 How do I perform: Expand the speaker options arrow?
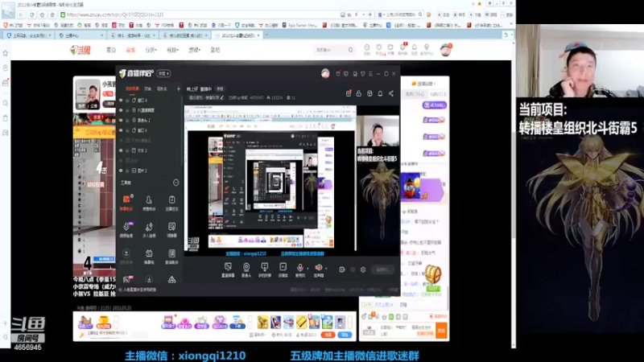point(326,269)
